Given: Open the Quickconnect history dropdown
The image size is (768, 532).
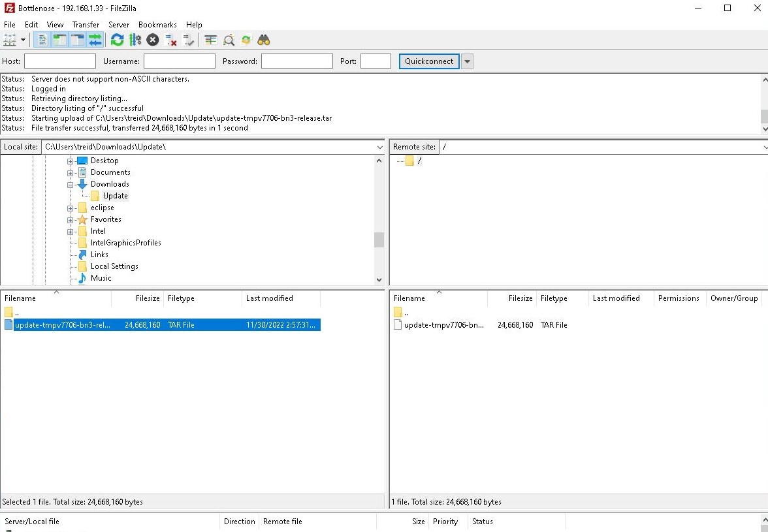Looking at the screenshot, I should tap(468, 61).
